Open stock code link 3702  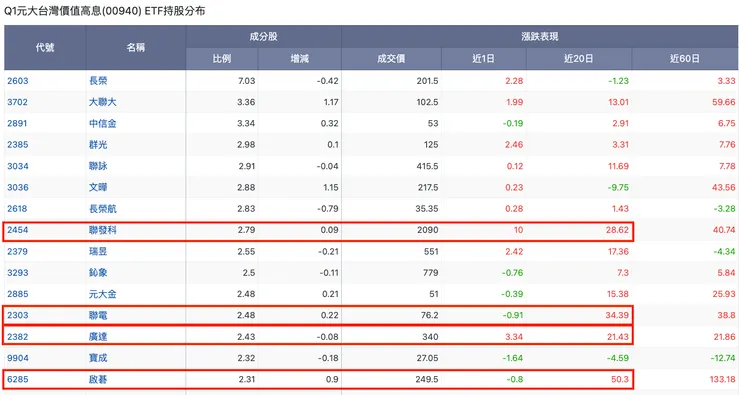pyautogui.click(x=17, y=102)
